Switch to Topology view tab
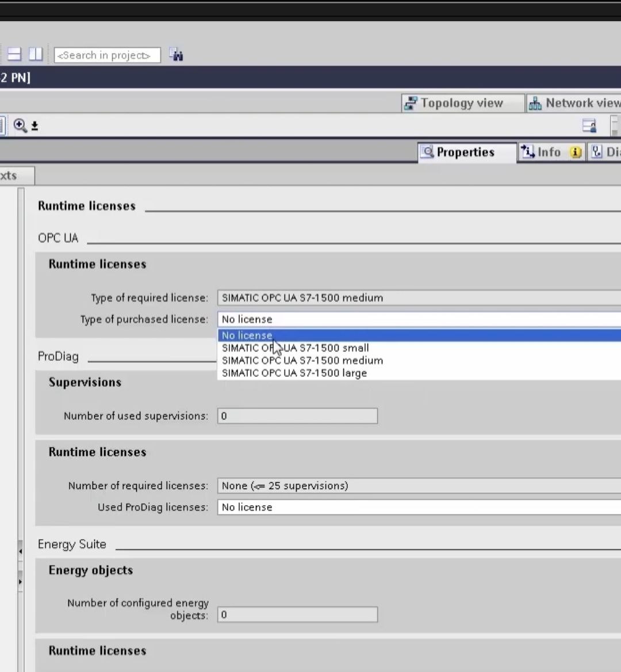 pos(463,103)
